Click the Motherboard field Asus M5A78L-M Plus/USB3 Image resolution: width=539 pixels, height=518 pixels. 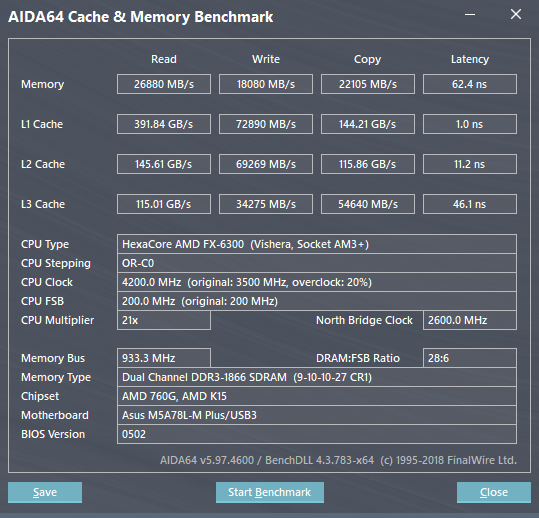[x=317, y=415]
